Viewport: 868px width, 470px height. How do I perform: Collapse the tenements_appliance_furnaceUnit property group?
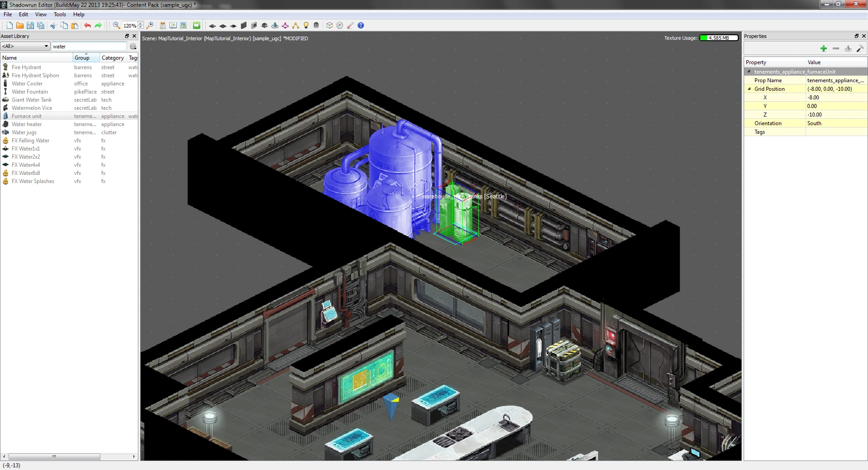749,71
